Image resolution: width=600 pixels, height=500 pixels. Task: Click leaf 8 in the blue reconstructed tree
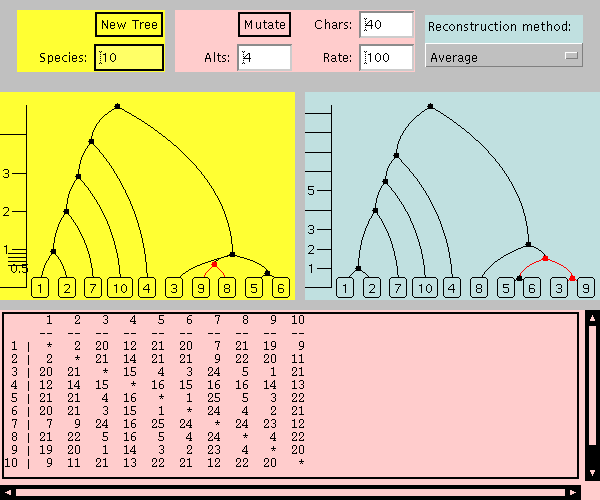coord(479,288)
